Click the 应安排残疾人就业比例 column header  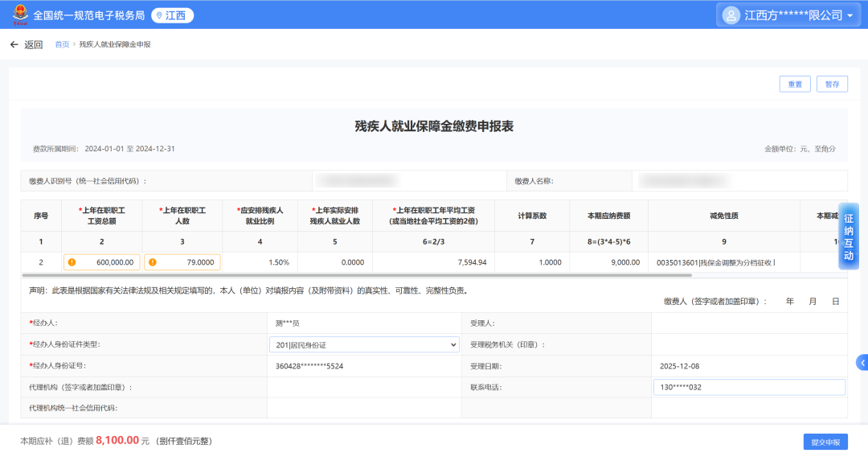(x=260, y=216)
